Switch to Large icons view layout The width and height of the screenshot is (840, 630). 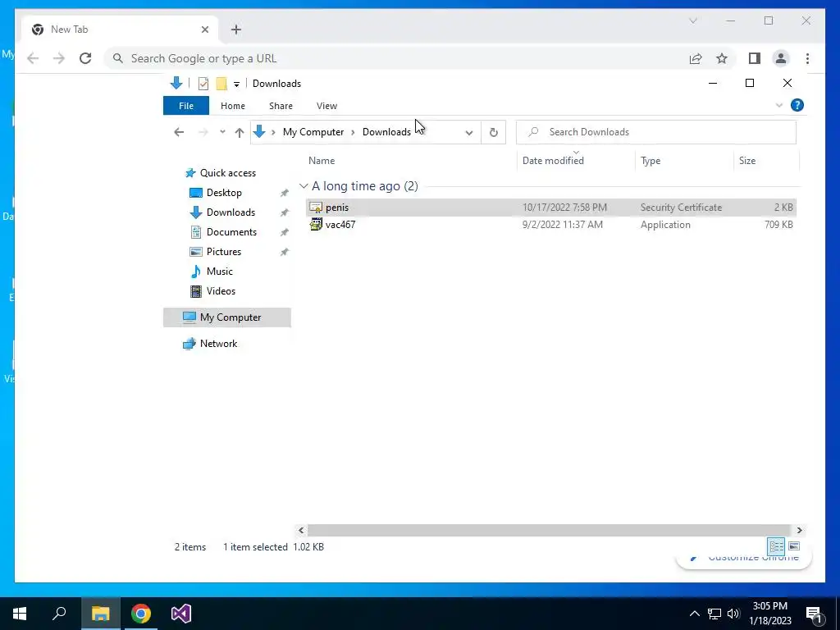pos(794,546)
